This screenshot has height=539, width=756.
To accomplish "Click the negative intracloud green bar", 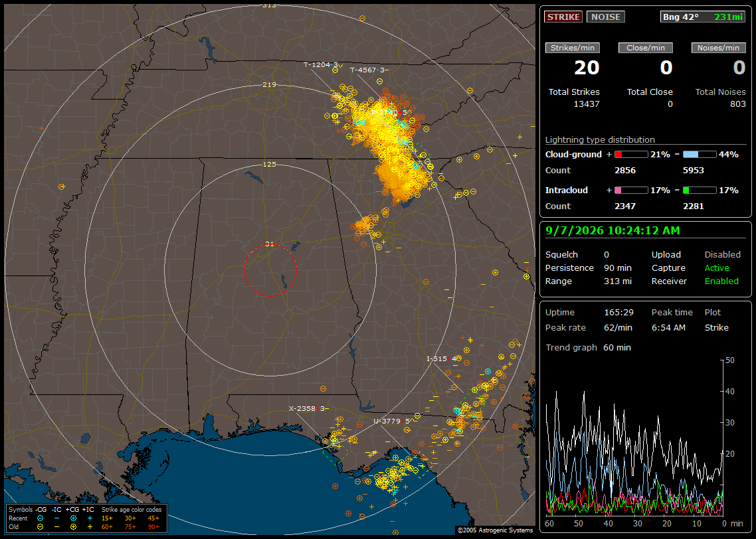I will pos(700,191).
